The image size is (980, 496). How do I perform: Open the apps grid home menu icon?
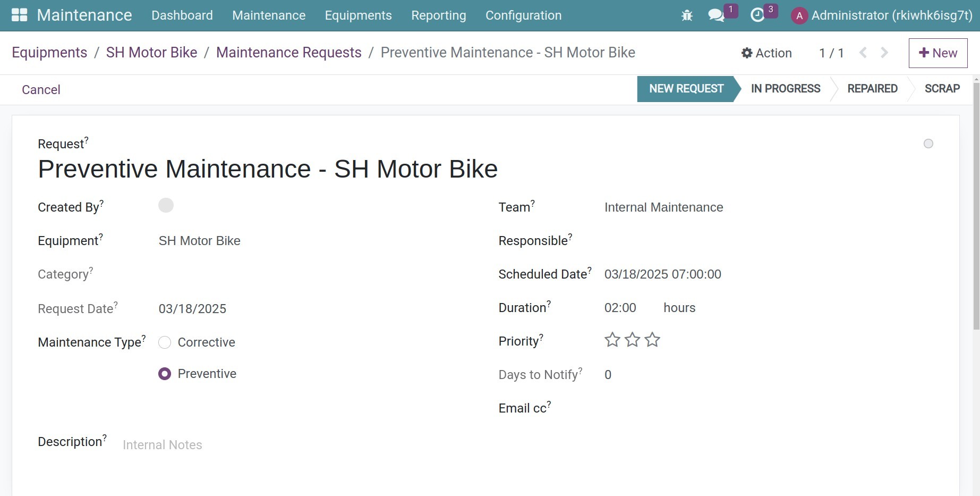pos(19,15)
